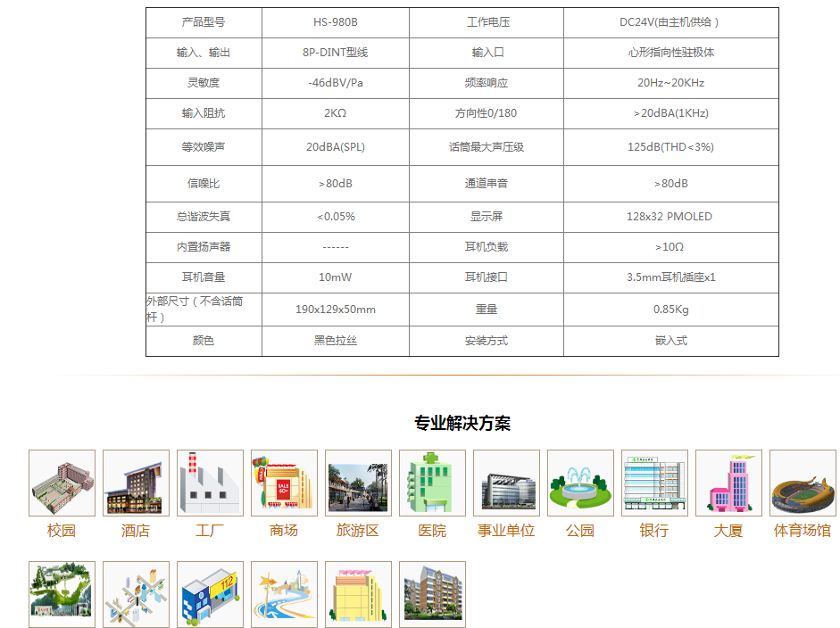Viewport: 840px width, 628px height.
Task: Open the blue building with 112 sign
Action: point(210,593)
